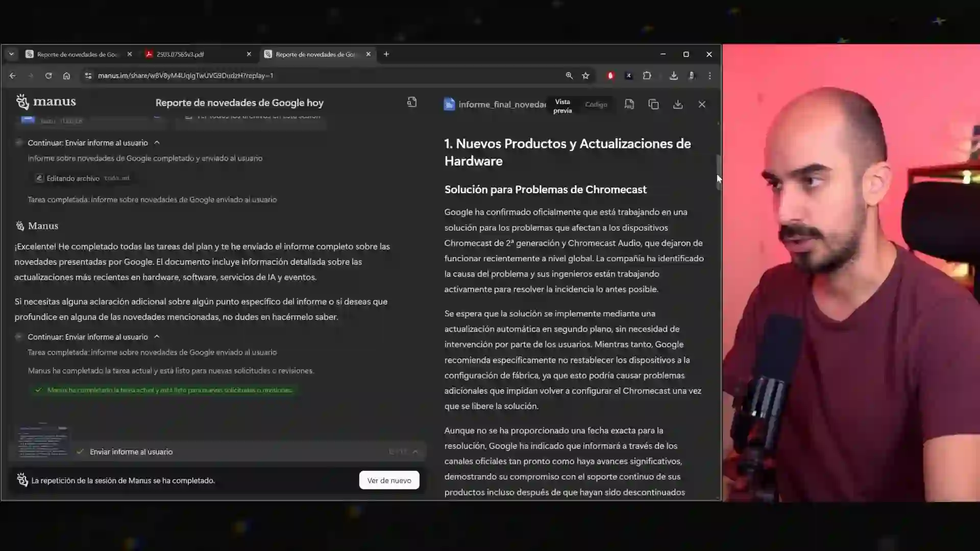The image size is (980, 551).
Task: Collapse the upper 'Continuar: Enviar informe' step
Action: click(x=157, y=143)
